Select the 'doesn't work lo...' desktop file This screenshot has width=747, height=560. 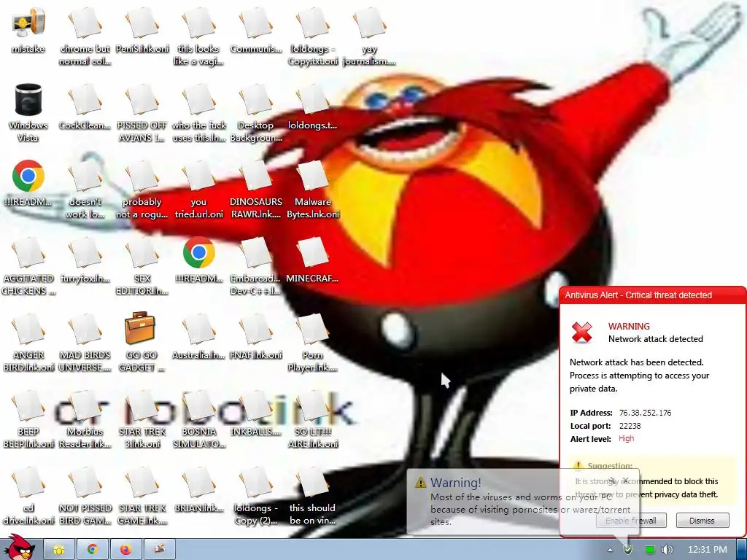(x=85, y=190)
